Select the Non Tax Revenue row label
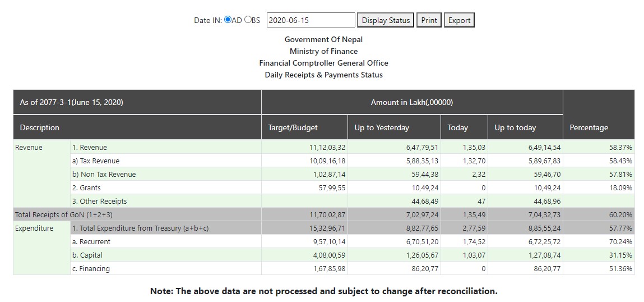Screen dimensions: 644x302 [x=104, y=175]
